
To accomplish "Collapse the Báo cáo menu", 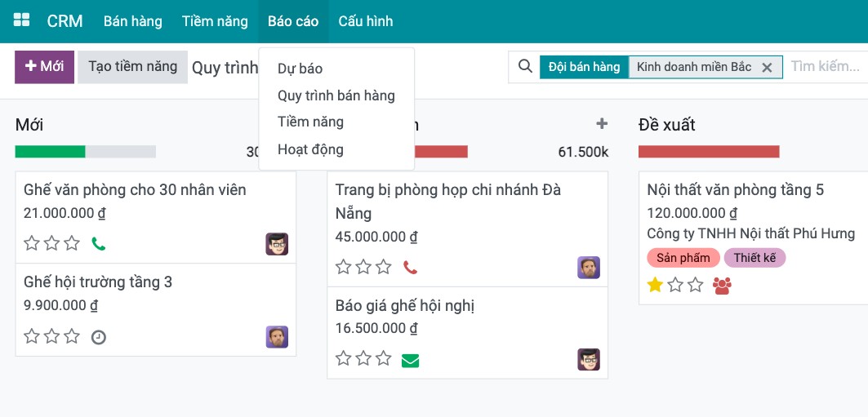I will [293, 21].
